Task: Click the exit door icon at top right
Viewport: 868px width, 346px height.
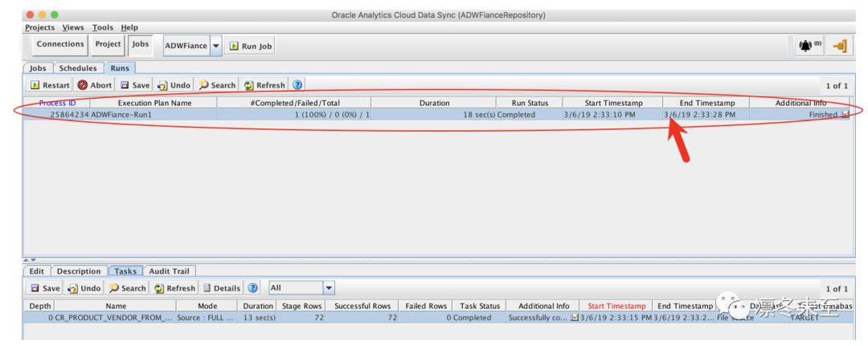Action: 839,46
